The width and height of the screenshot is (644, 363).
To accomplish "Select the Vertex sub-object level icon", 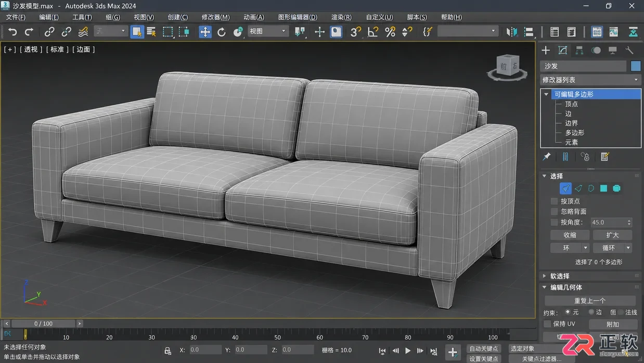I will (x=565, y=188).
